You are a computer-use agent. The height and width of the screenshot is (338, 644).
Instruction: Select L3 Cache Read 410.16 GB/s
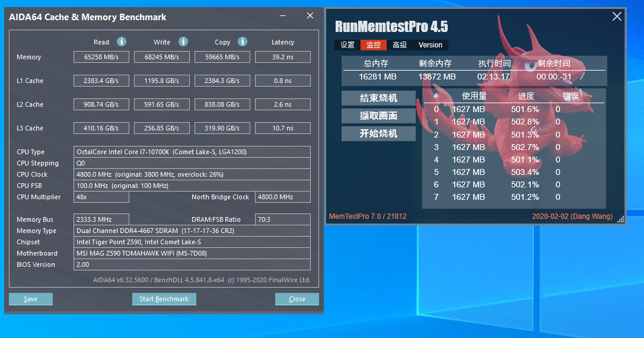point(101,128)
